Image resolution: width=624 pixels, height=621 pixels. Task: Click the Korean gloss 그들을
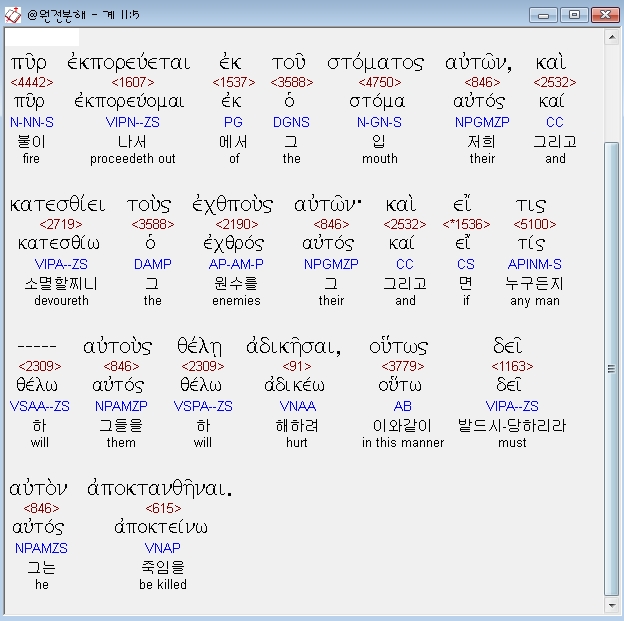pos(121,426)
